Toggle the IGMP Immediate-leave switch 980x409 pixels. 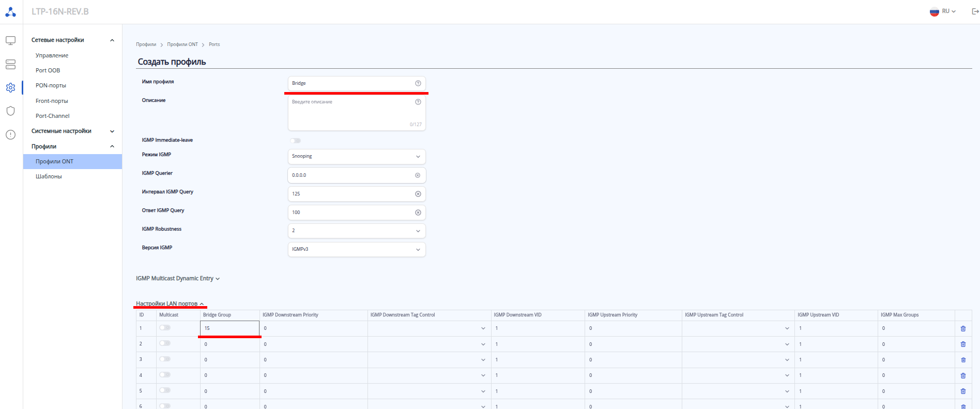pos(295,141)
